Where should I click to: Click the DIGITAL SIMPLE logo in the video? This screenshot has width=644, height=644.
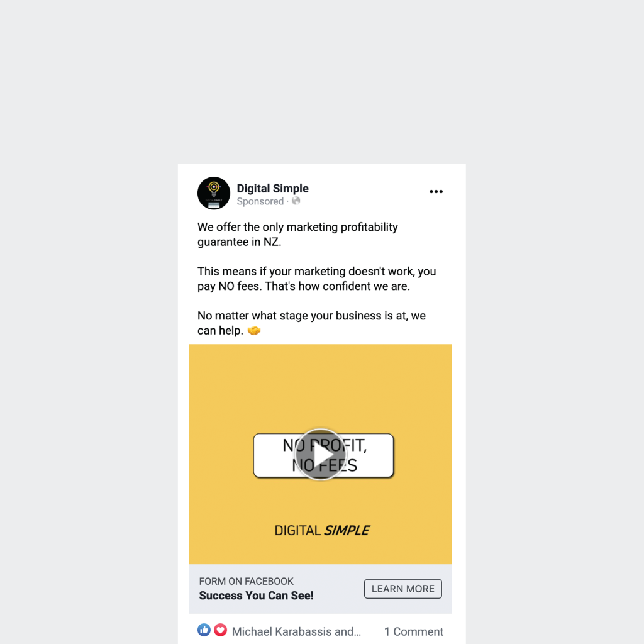pos(322,530)
